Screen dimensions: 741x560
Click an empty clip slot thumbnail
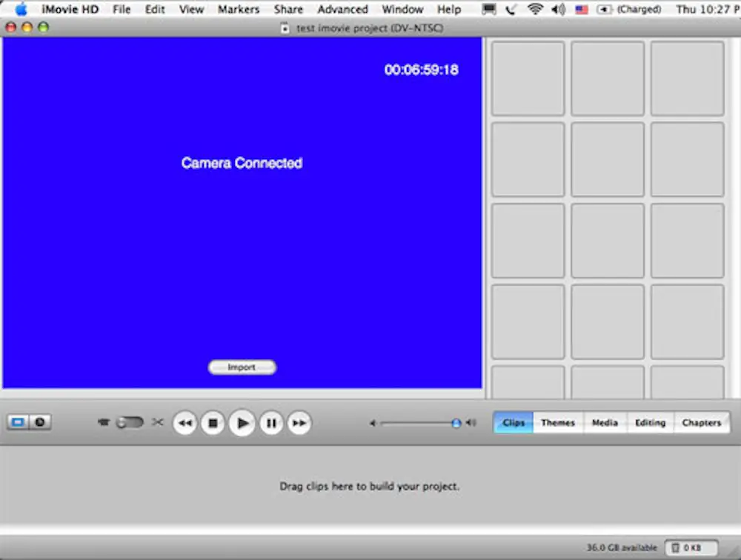coord(527,78)
